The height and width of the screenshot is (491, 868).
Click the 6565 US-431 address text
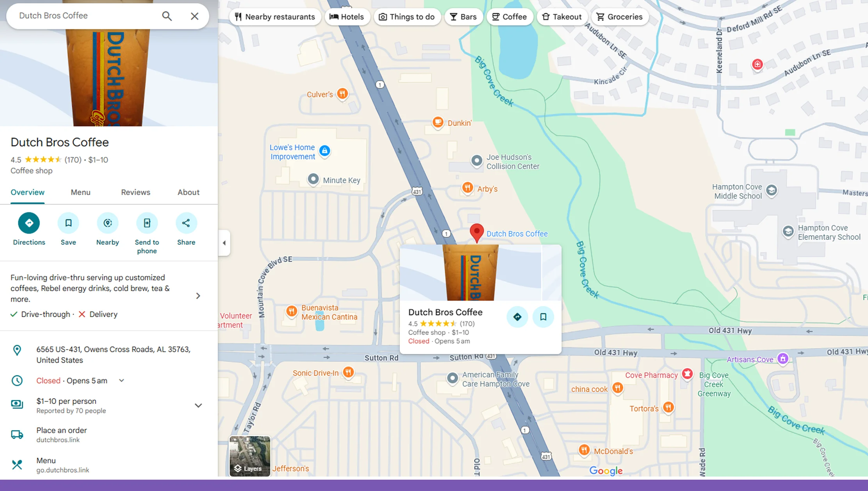113,355
